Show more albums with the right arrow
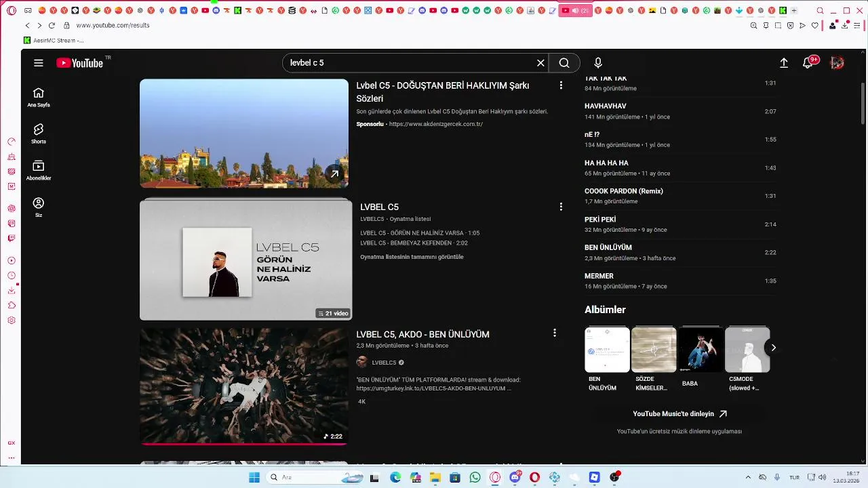This screenshot has height=488, width=868. 773,348
